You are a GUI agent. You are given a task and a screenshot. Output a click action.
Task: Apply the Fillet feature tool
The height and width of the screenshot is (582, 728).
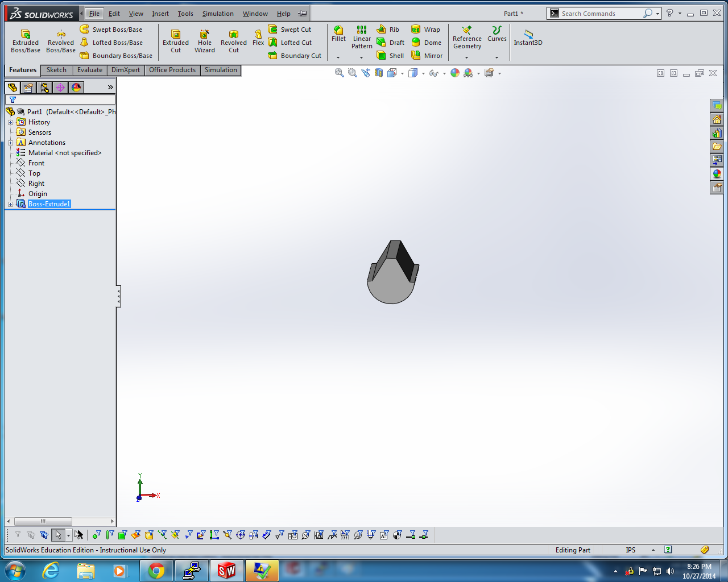pyautogui.click(x=338, y=34)
